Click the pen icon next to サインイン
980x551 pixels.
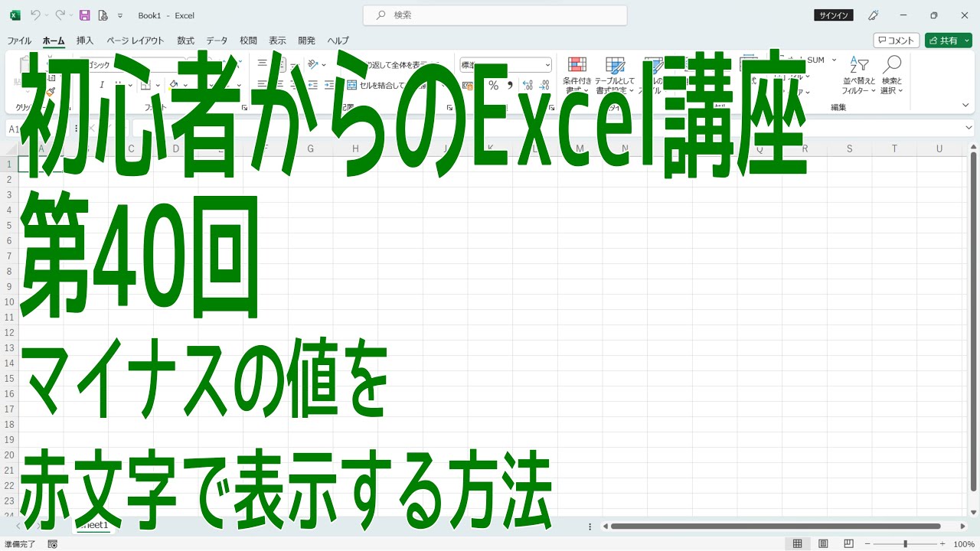(x=873, y=15)
